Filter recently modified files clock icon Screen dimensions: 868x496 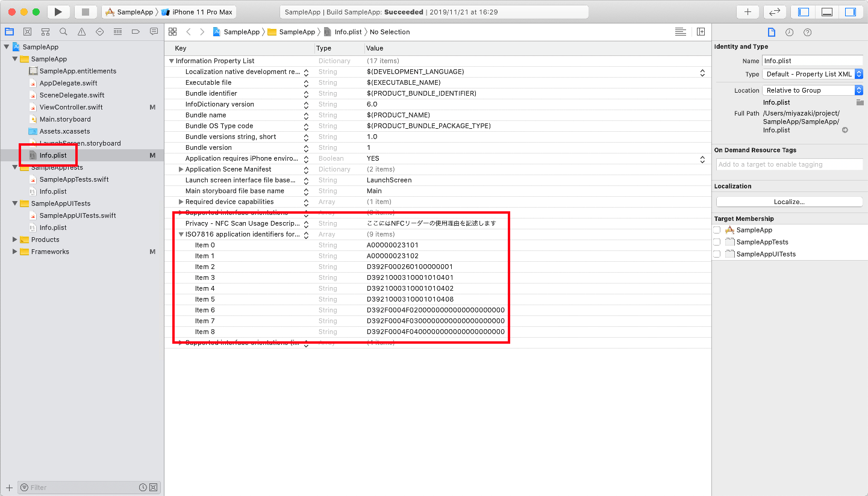pos(143,488)
